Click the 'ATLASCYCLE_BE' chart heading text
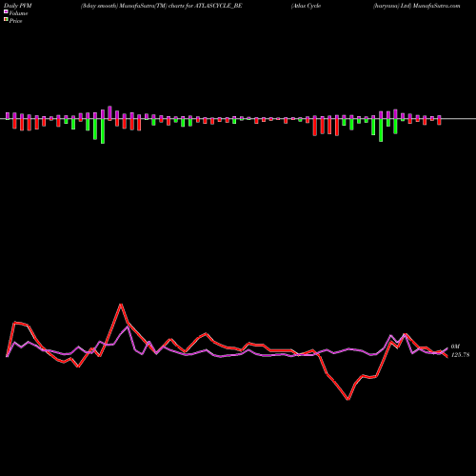Screen dimensions: 476x476 218,6
